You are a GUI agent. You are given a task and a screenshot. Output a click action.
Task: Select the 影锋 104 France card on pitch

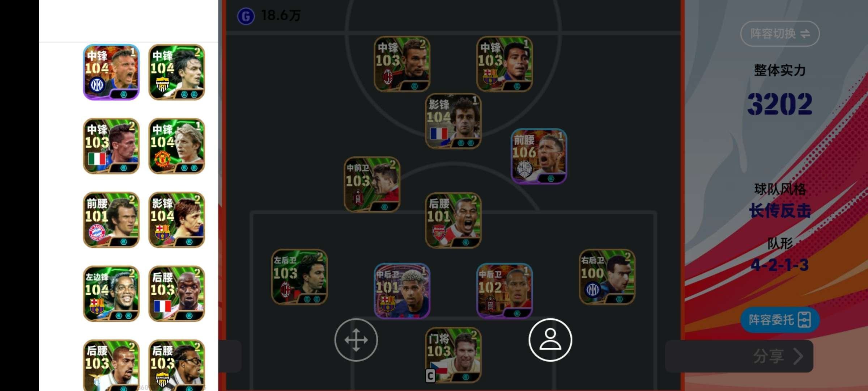coord(453,121)
